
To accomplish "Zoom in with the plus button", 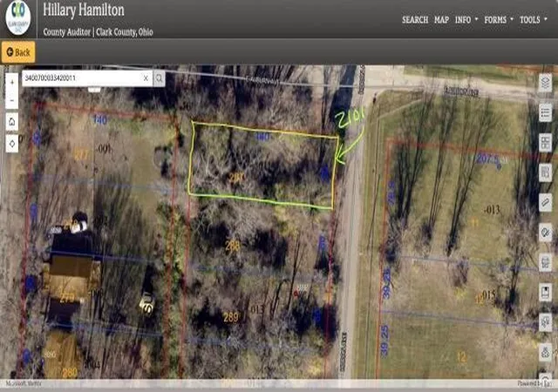I will (x=11, y=83).
